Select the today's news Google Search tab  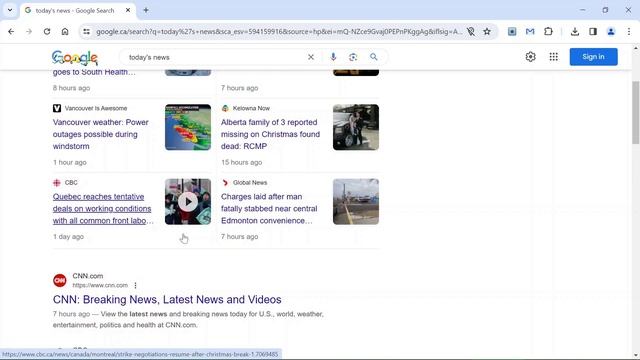75,11
